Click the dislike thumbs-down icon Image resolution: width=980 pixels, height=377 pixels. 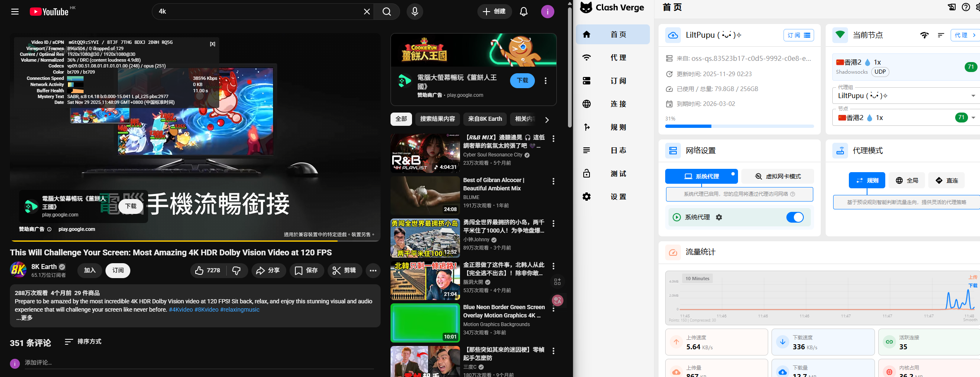(x=236, y=270)
